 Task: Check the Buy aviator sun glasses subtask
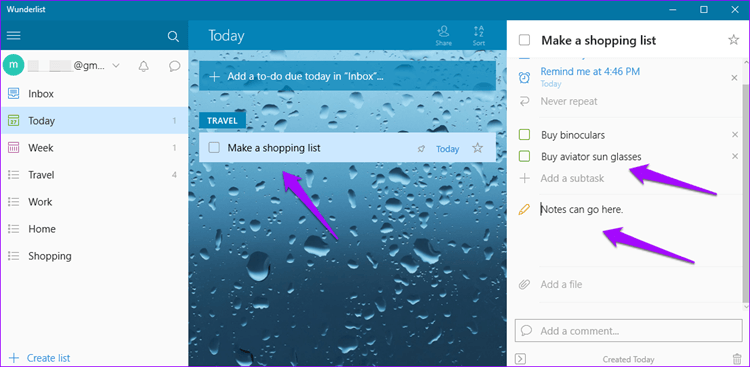coord(525,156)
